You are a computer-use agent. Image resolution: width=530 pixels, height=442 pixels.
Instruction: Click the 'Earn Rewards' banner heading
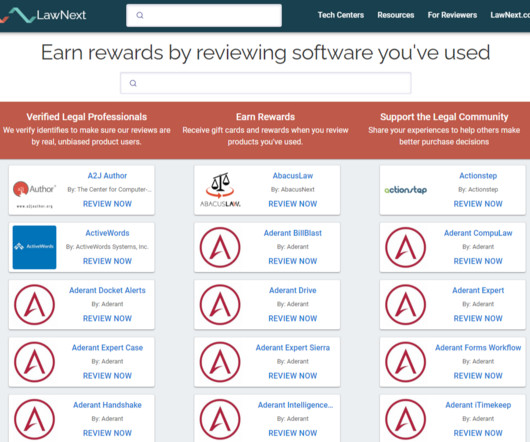265,117
